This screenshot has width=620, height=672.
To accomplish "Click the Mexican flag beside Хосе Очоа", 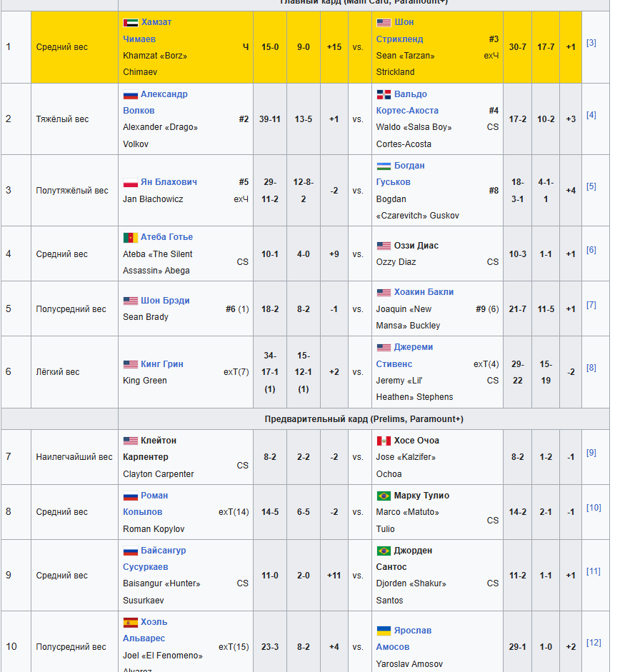I will click(x=384, y=441).
